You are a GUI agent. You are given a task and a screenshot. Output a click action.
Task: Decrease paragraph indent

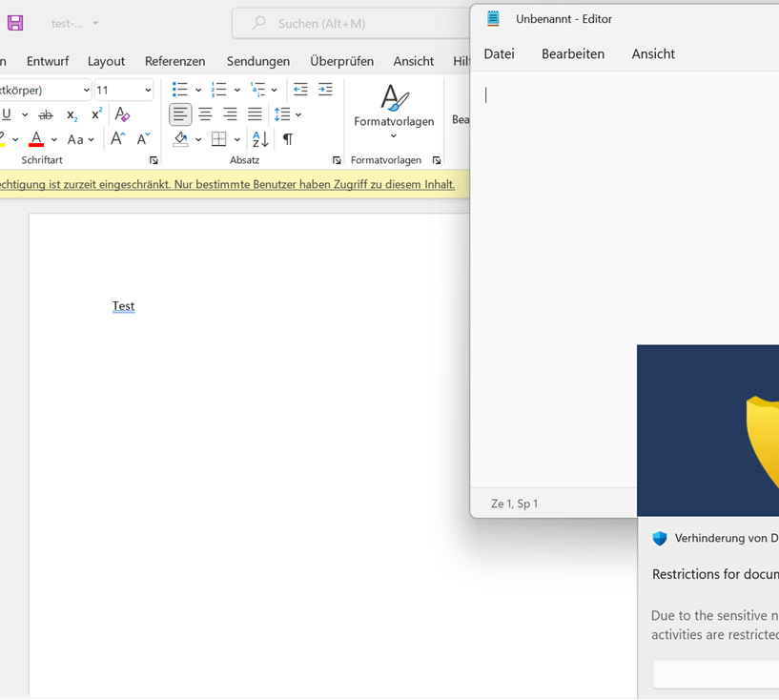tap(300, 90)
